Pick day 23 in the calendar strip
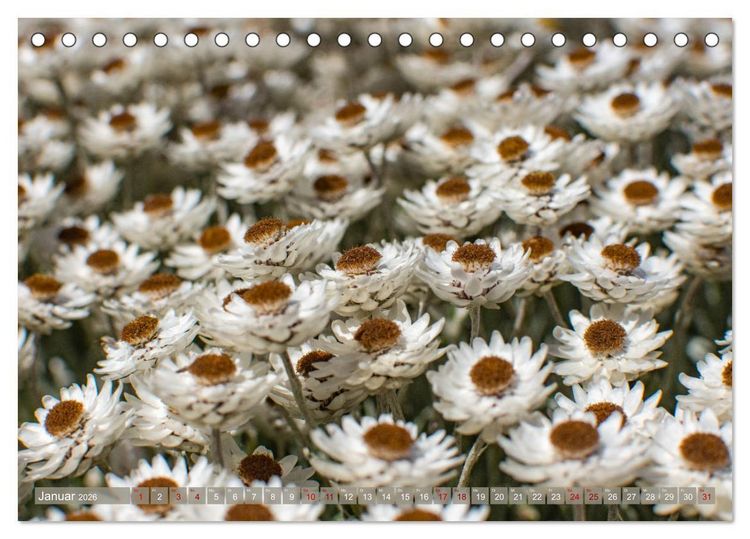The width and height of the screenshot is (750, 539). (x=556, y=496)
